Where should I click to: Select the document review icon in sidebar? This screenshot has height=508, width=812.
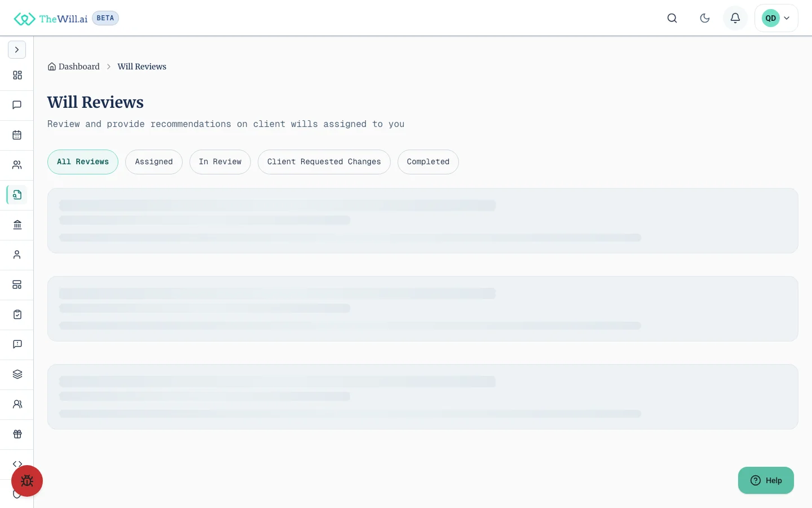[17, 195]
